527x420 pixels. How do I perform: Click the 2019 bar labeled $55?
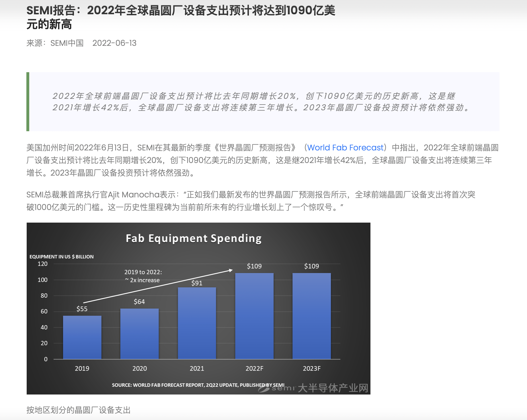[x=82, y=337]
